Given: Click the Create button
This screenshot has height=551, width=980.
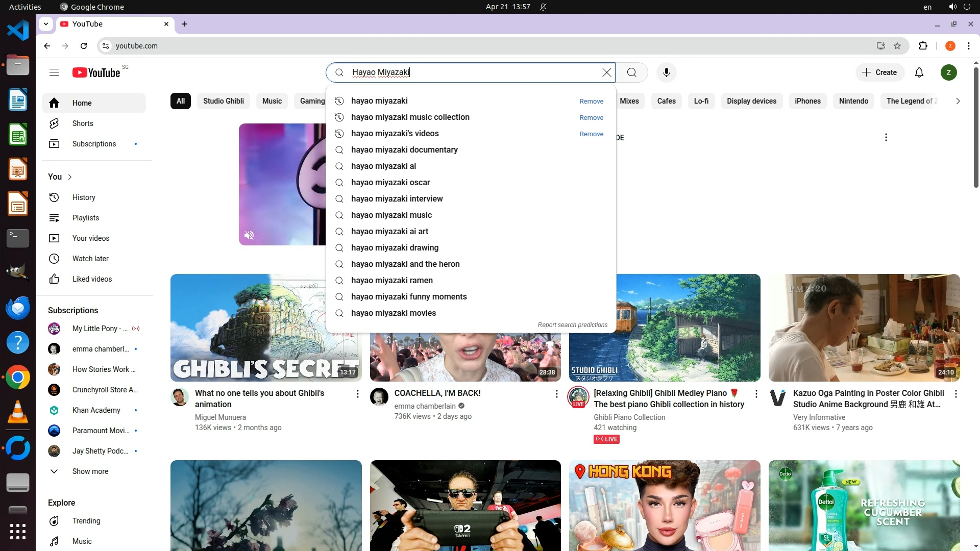Looking at the screenshot, I should pyautogui.click(x=879, y=72).
